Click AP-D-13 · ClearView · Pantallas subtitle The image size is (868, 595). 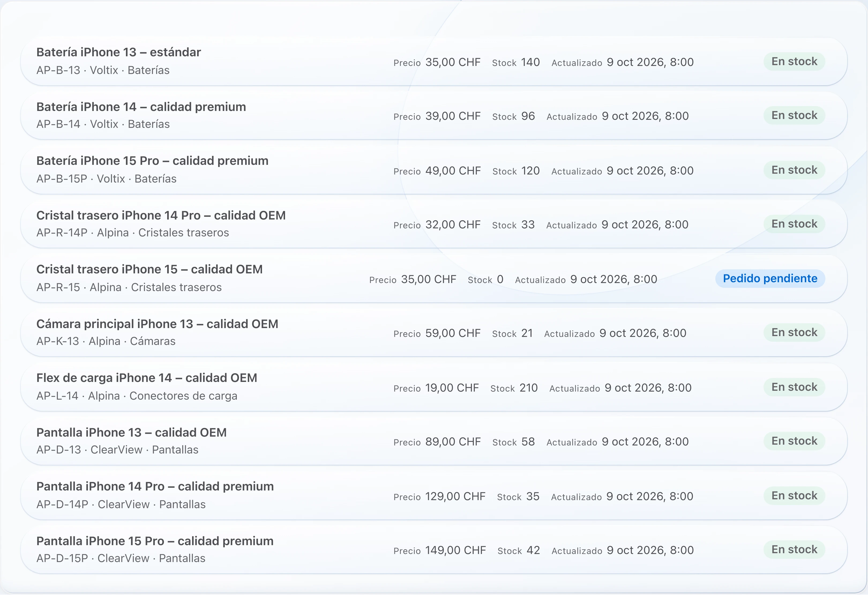click(x=117, y=450)
